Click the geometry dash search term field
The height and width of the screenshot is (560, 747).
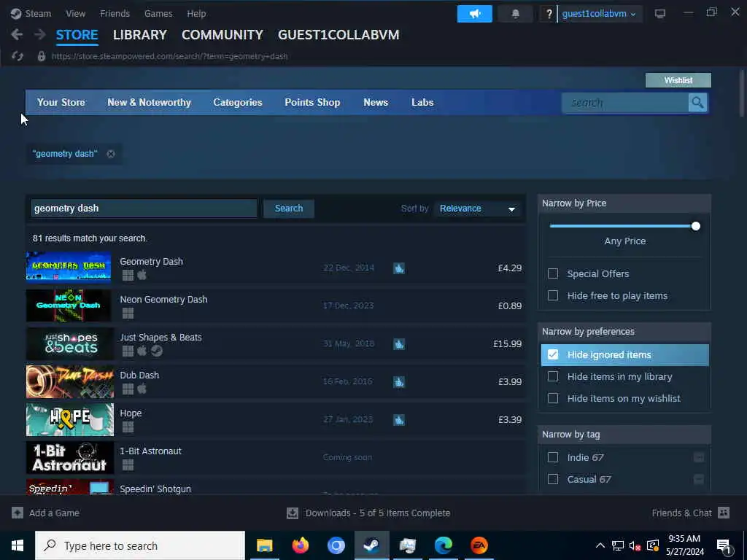(x=144, y=209)
